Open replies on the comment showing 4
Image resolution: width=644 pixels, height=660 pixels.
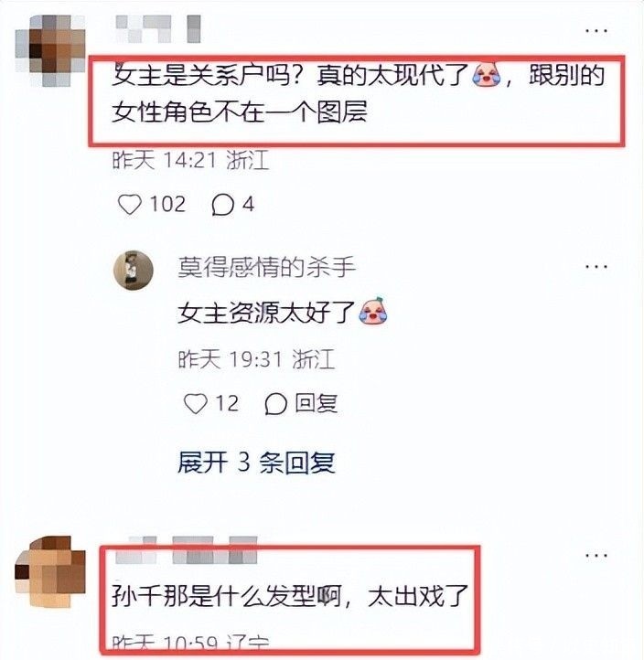pyautogui.click(x=223, y=205)
